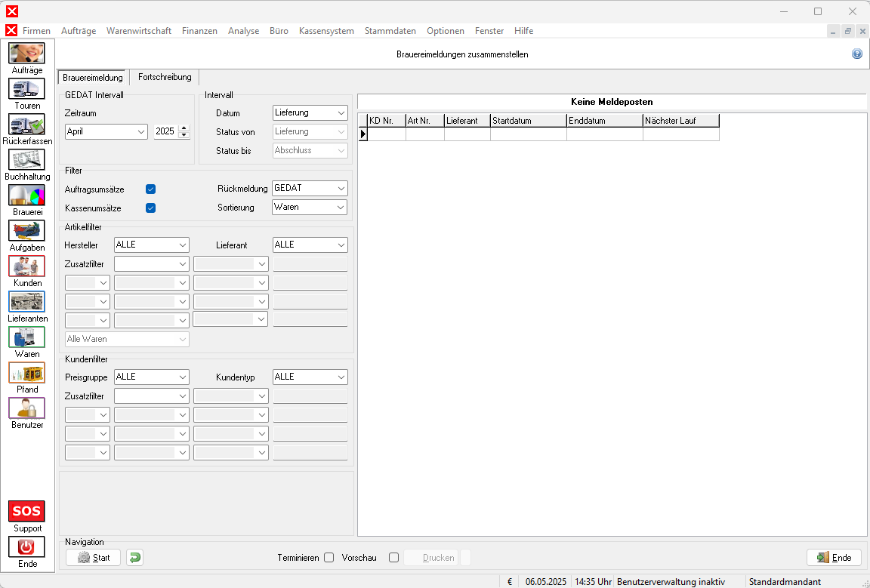The image size is (870, 588).
Task: Click the green return arrow icon
Action: (134, 558)
